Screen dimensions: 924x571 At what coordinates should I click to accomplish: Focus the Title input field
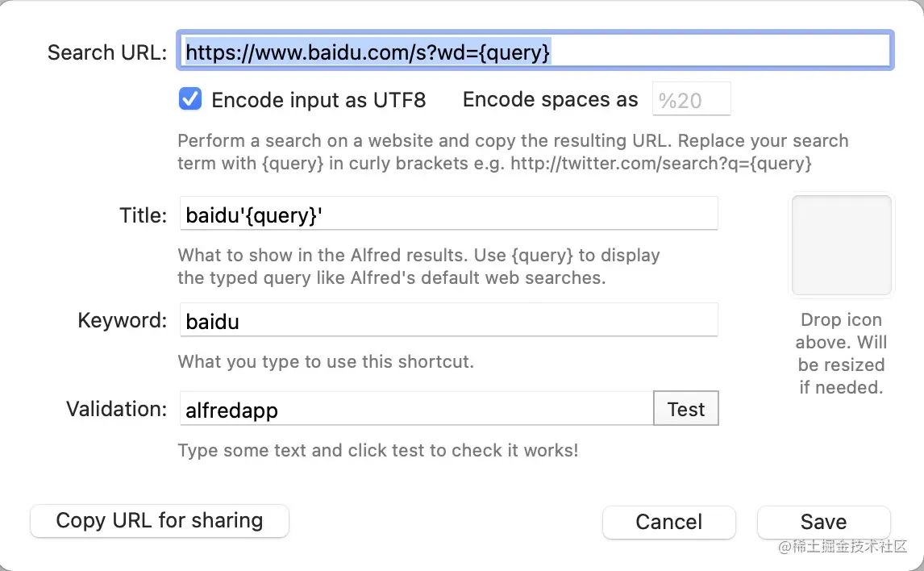click(x=447, y=215)
